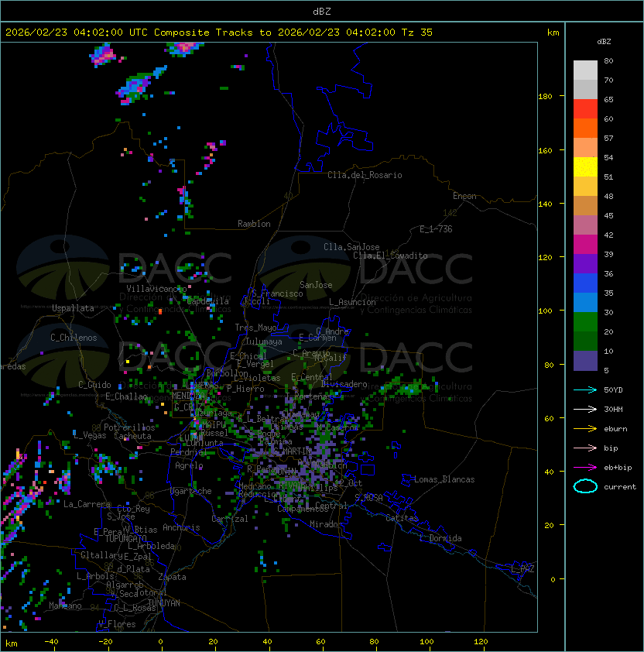The width and height of the screenshot is (644, 652).
Task: Pick the light orange 54-57 dBZ swatch
Action: click(x=585, y=148)
